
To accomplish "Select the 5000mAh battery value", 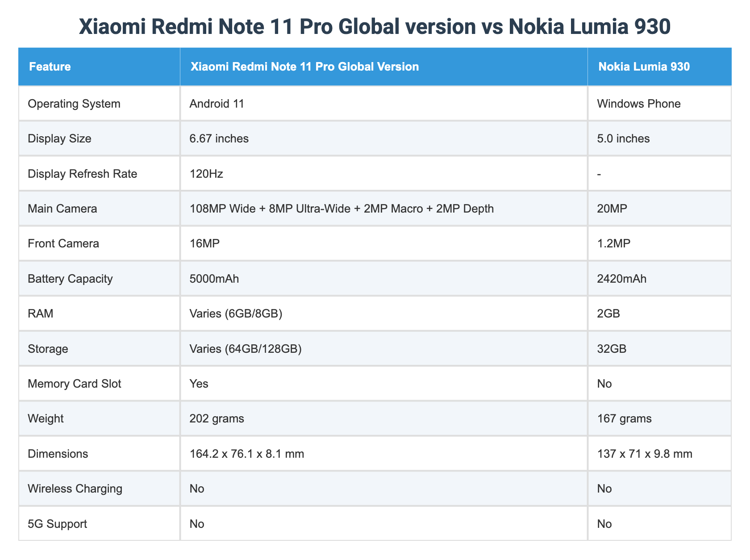I will click(214, 279).
